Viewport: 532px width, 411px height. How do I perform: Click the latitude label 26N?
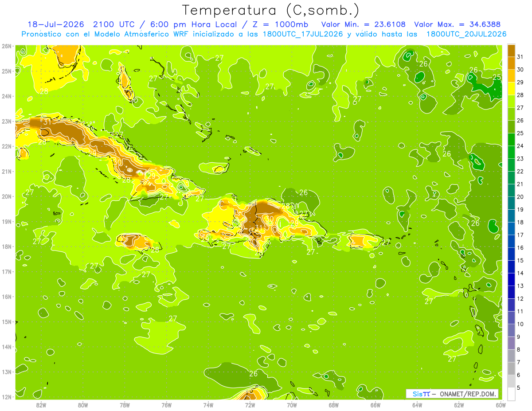point(6,46)
